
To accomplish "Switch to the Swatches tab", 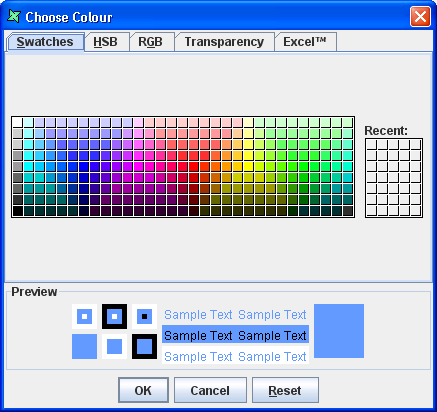I will click(45, 42).
